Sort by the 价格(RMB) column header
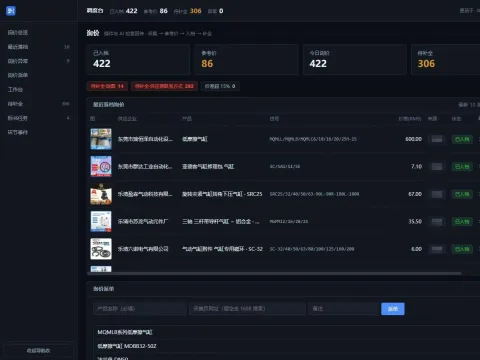Viewport: 480px width, 360px height. click(x=410, y=119)
